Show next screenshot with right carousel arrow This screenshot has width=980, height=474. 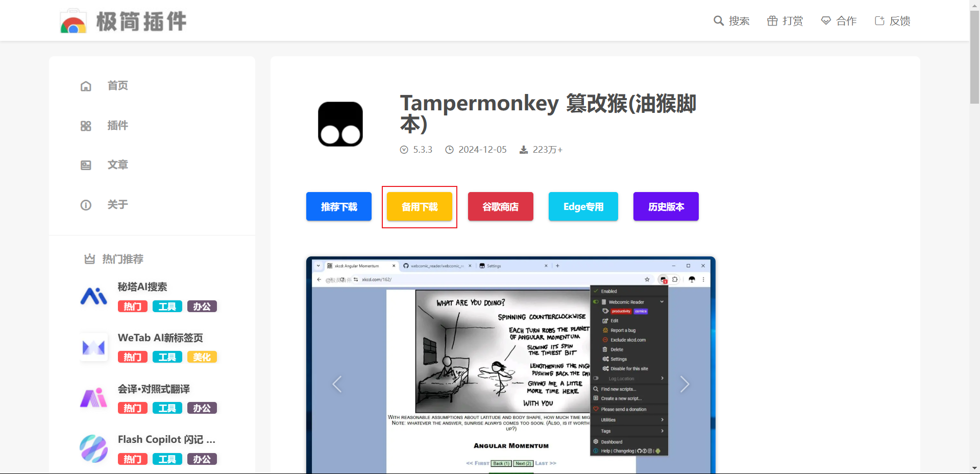tap(684, 384)
